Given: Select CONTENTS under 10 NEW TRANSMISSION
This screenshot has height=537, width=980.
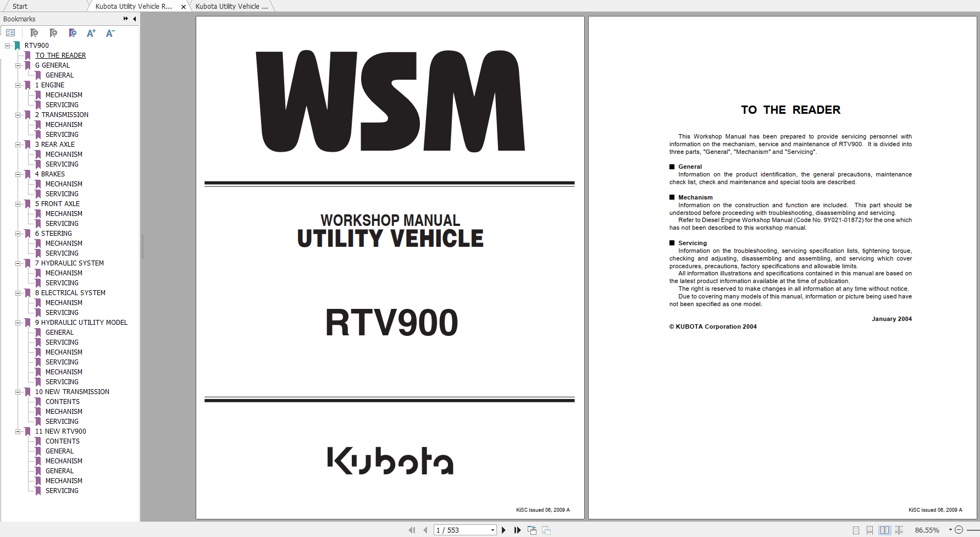Looking at the screenshot, I should [x=63, y=402].
